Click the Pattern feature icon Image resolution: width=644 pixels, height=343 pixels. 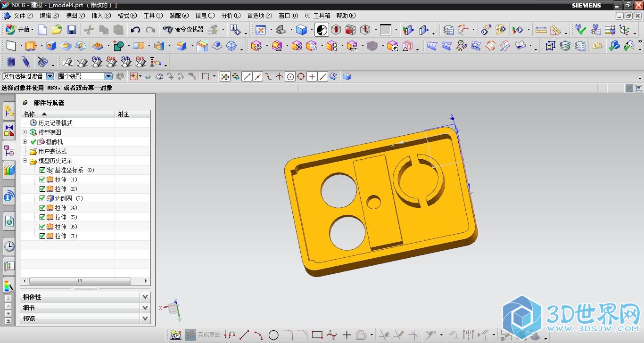pos(98,46)
